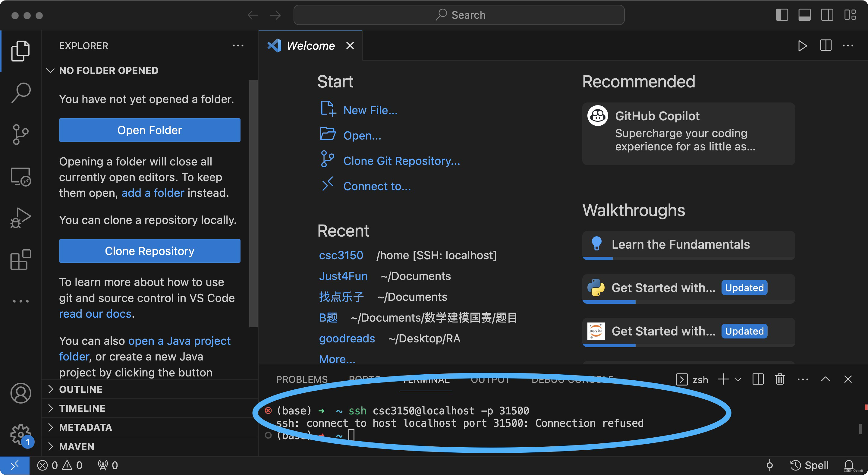Screen dimensions: 868x475
Task: Open the Remote Explorer view
Action: 21,177
